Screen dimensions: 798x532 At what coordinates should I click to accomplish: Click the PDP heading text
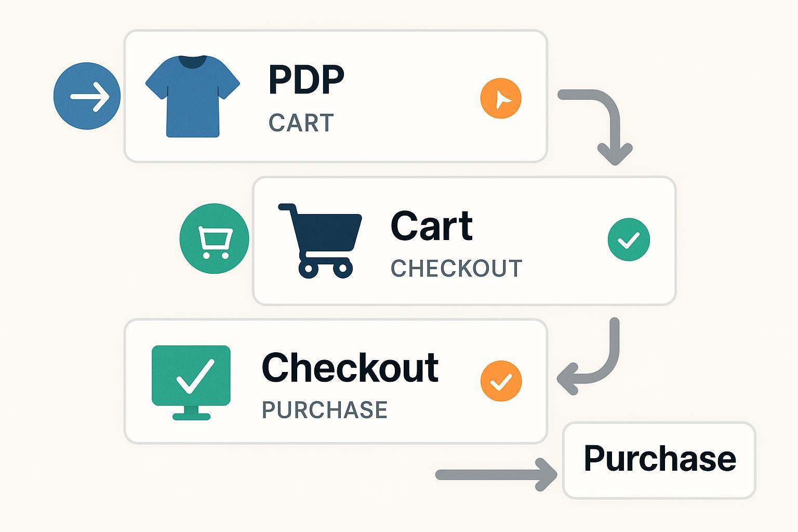[x=307, y=79]
